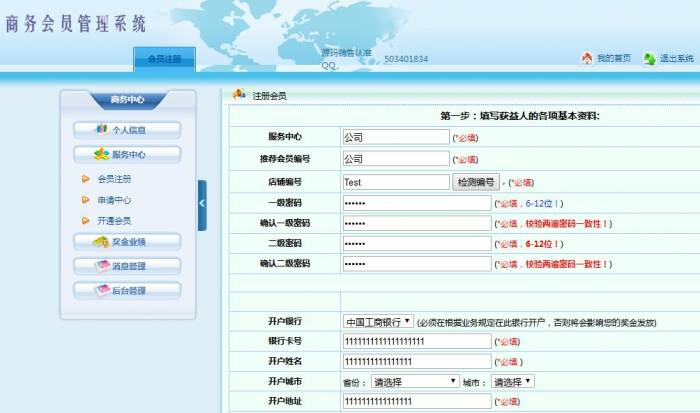Click the 个人信息 sidebar icon
Viewport: 700px width, 413px height.
[x=100, y=130]
